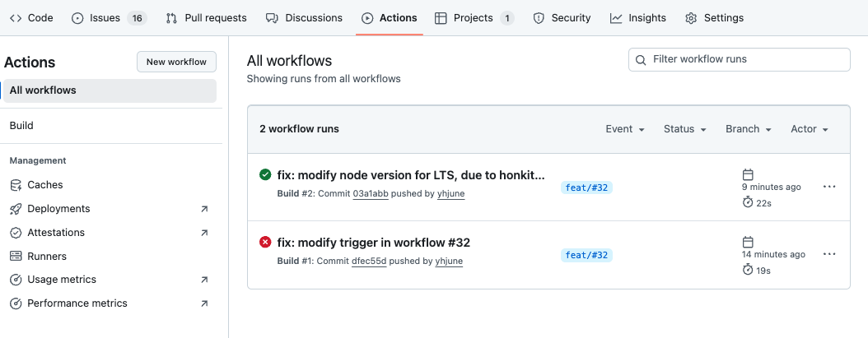The height and width of the screenshot is (338, 868).
Task: Expand the Status filter dropdown
Action: 685,129
